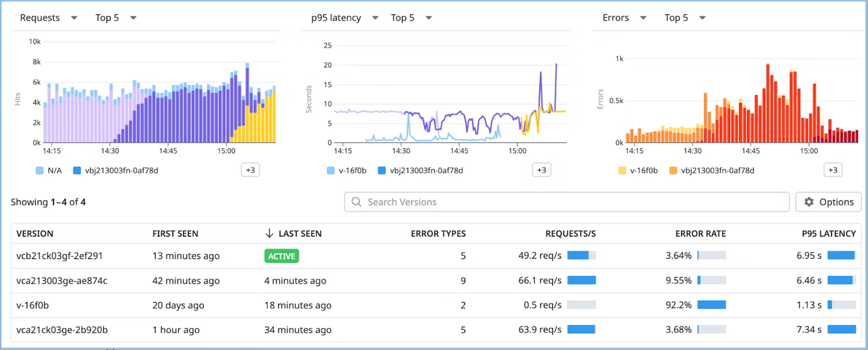Toggle vbj213003fn-0af78d swatch in Errors legend
The height and width of the screenshot is (350, 868).
[673, 171]
